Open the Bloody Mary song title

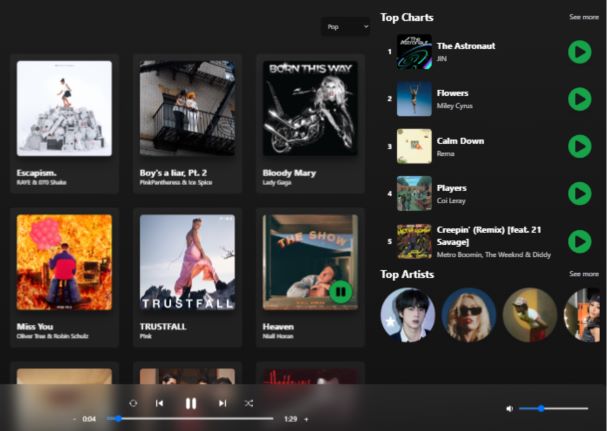[x=289, y=173]
